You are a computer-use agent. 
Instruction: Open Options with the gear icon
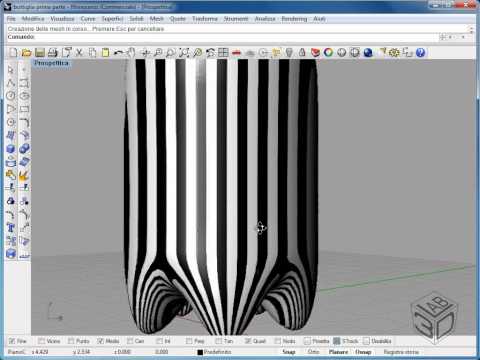click(394, 52)
